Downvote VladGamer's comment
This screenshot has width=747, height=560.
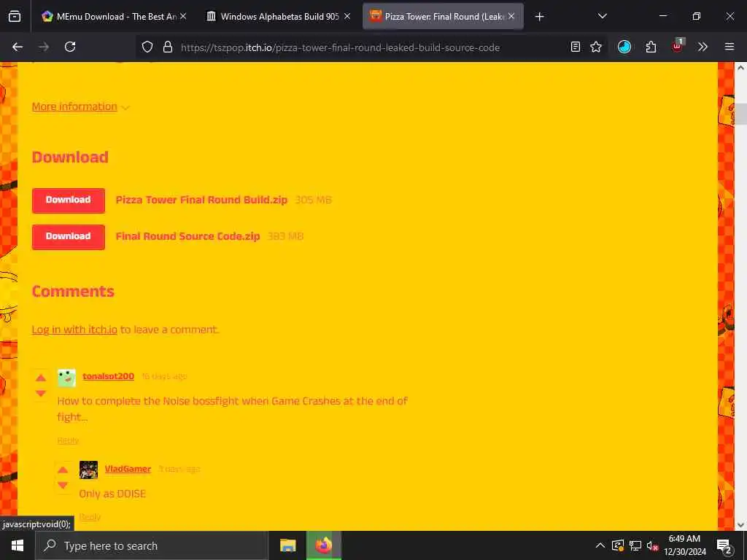click(63, 485)
